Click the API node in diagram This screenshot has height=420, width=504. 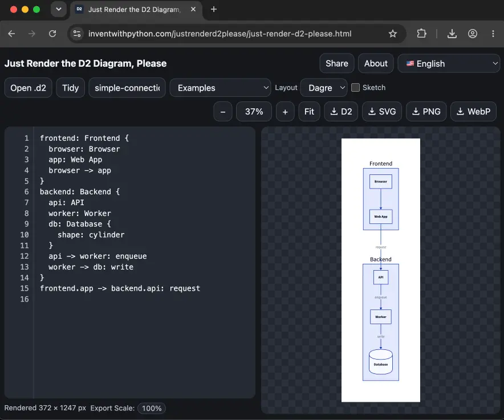coord(381,278)
